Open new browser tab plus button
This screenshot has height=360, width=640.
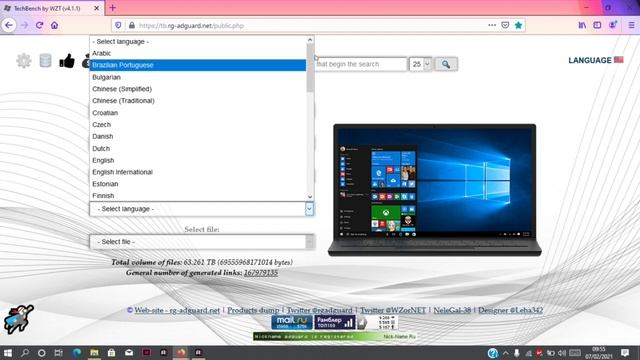coord(113,8)
